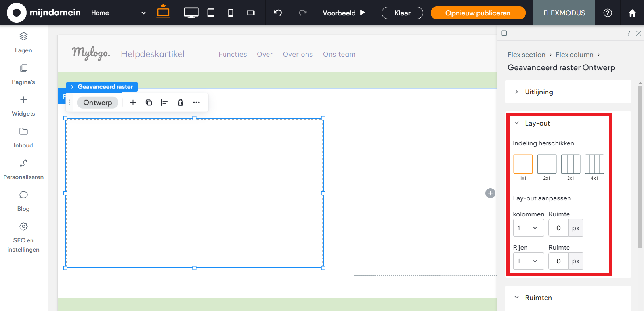Open the kolommen count dropdown
This screenshot has width=644, height=311.
point(528,228)
